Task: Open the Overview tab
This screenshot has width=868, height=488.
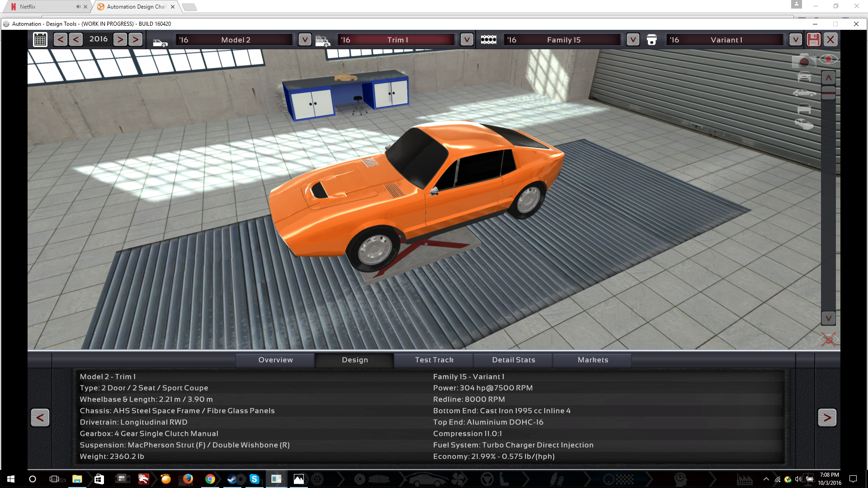Action: 275,360
